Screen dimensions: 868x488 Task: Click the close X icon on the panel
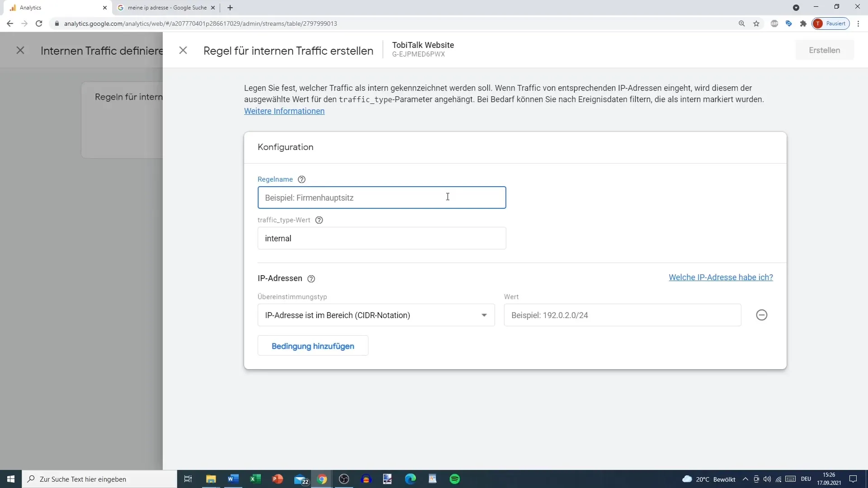[183, 50]
